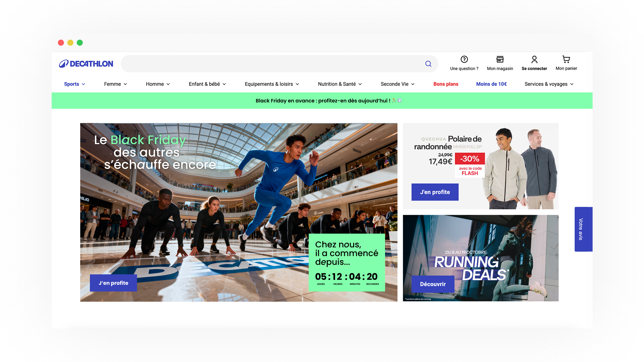This screenshot has width=644, height=362.
Task: Open the Polaire de randonnée promo card
Action: (x=481, y=166)
